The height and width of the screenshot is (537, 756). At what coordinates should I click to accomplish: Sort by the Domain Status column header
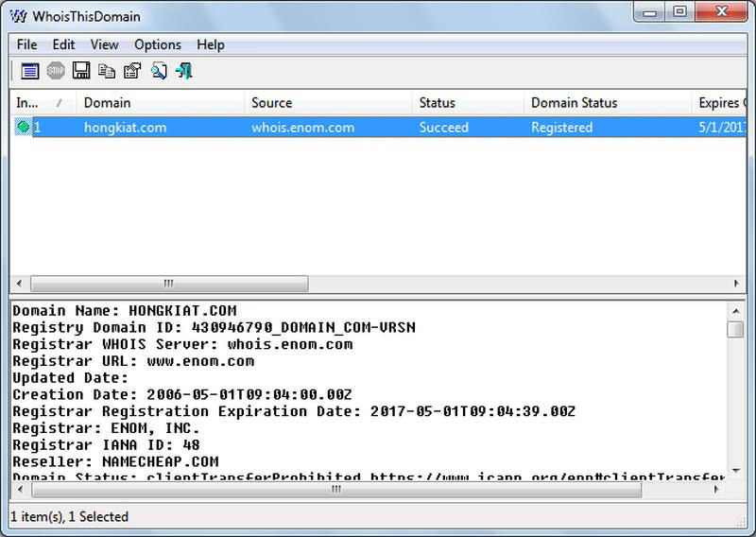pyautogui.click(x=608, y=103)
